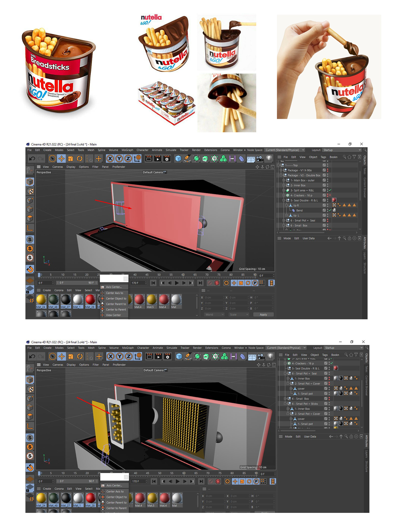Open Edit Render Settings icon in upper window

(x=167, y=158)
